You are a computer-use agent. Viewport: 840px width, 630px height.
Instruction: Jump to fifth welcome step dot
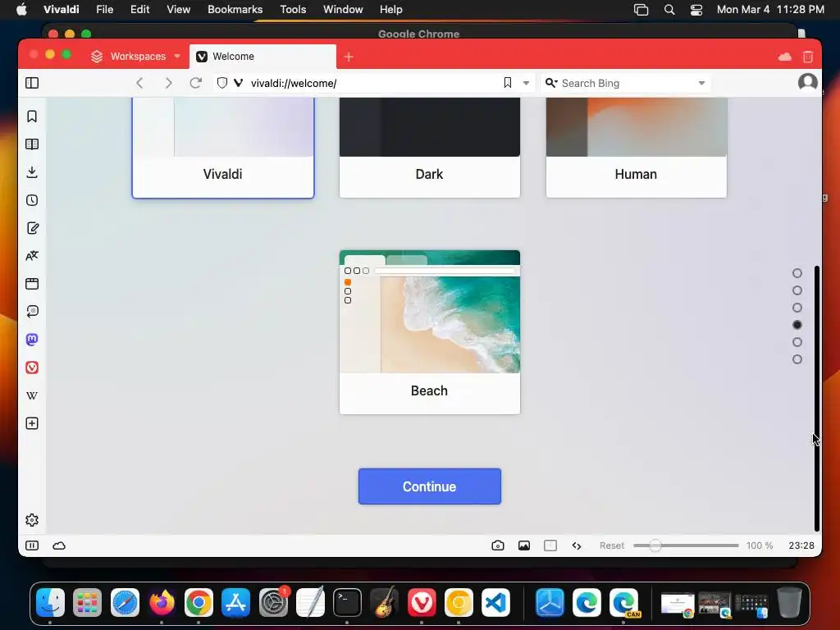coord(797,342)
